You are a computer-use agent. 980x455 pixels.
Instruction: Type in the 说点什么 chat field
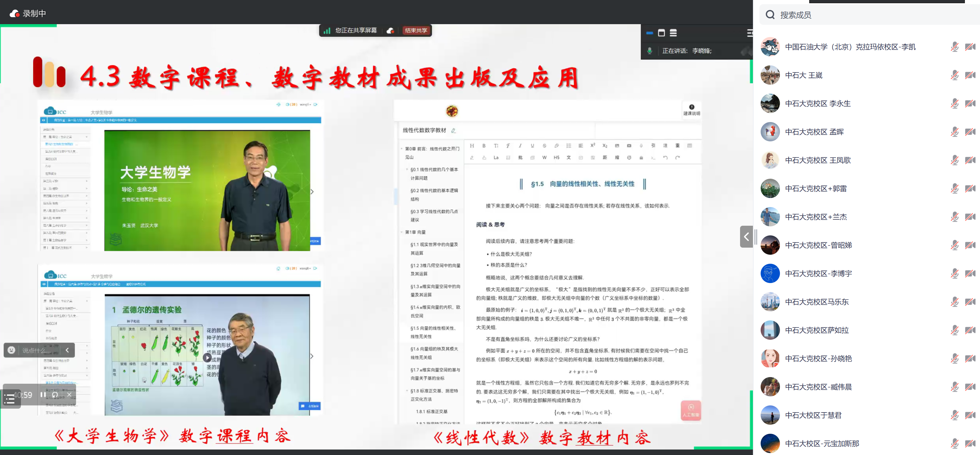(36, 350)
